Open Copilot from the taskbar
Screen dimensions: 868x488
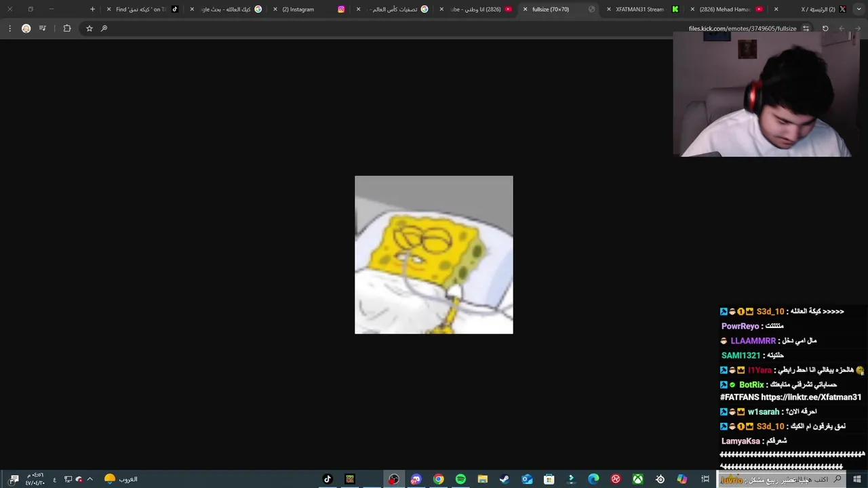click(x=682, y=479)
